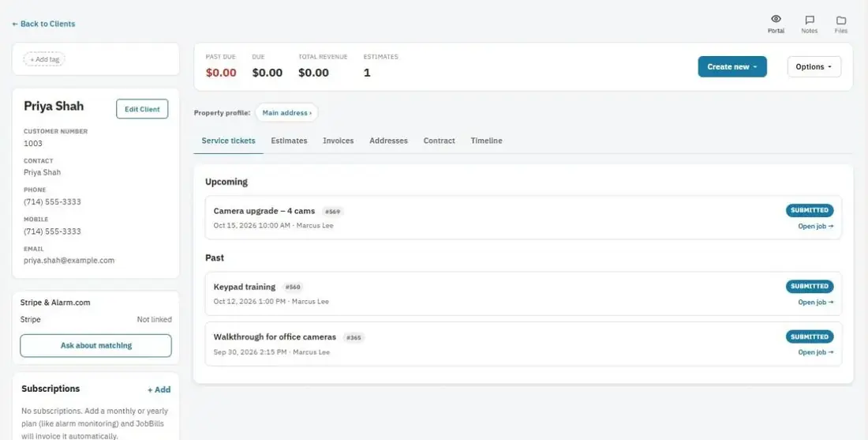Add a tag to the client
The height and width of the screenshot is (440, 868).
(x=44, y=59)
